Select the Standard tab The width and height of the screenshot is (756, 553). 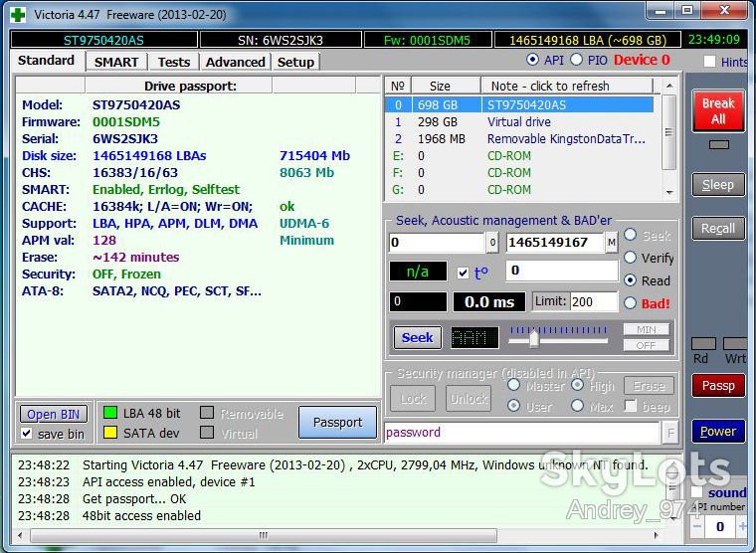click(47, 61)
